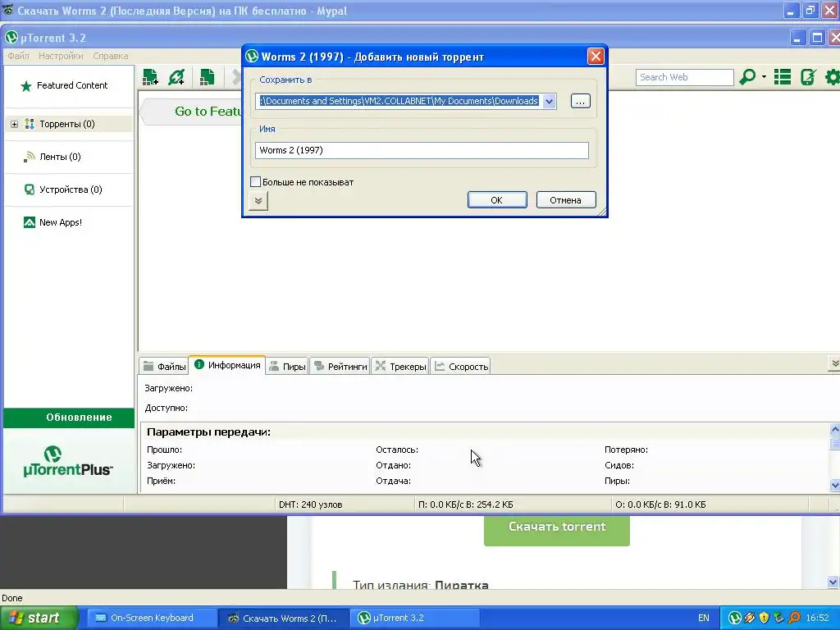Viewport: 840px width, 630px height.
Task: Click the devices icon beside Устройства
Action: pos(30,189)
